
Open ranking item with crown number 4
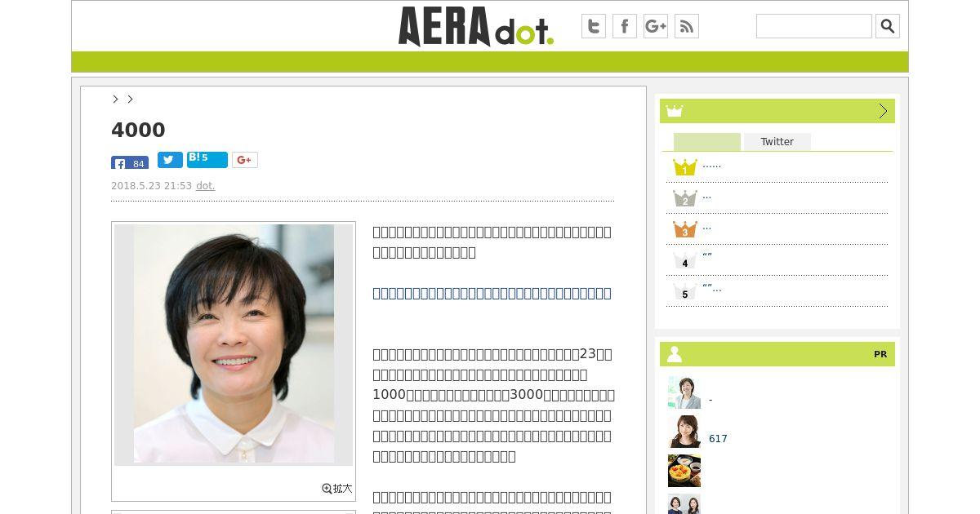point(707,256)
